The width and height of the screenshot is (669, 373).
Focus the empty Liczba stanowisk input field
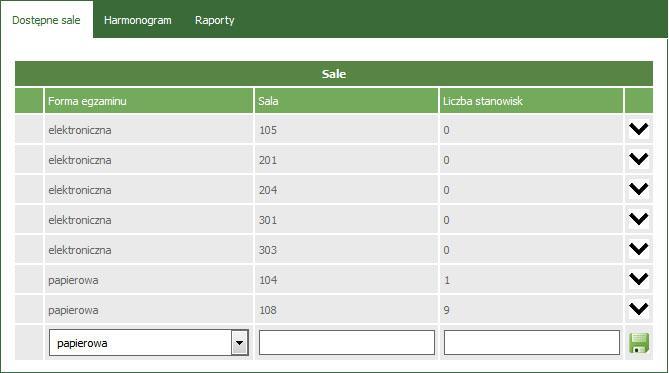(532, 343)
